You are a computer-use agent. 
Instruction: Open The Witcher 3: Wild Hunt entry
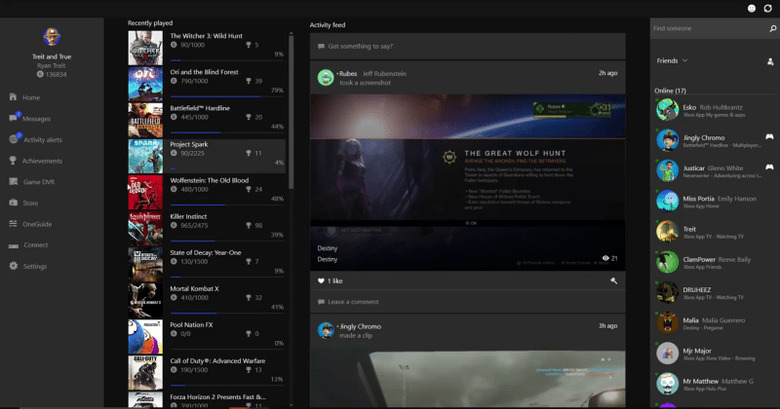(x=206, y=47)
